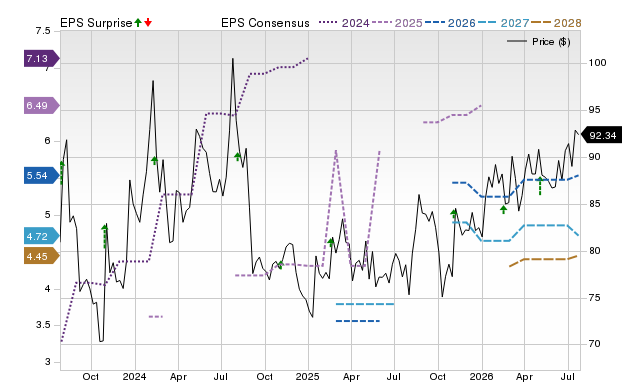Click the 70 right price axis label

[x=594, y=344]
